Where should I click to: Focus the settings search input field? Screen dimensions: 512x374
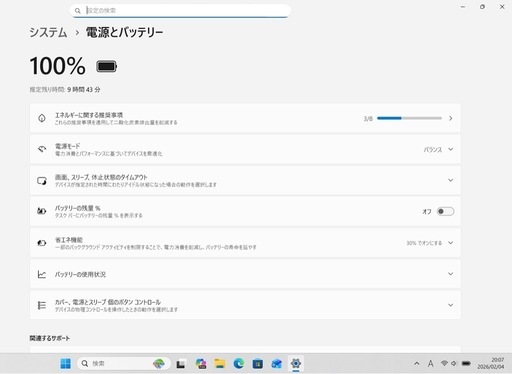pos(180,11)
